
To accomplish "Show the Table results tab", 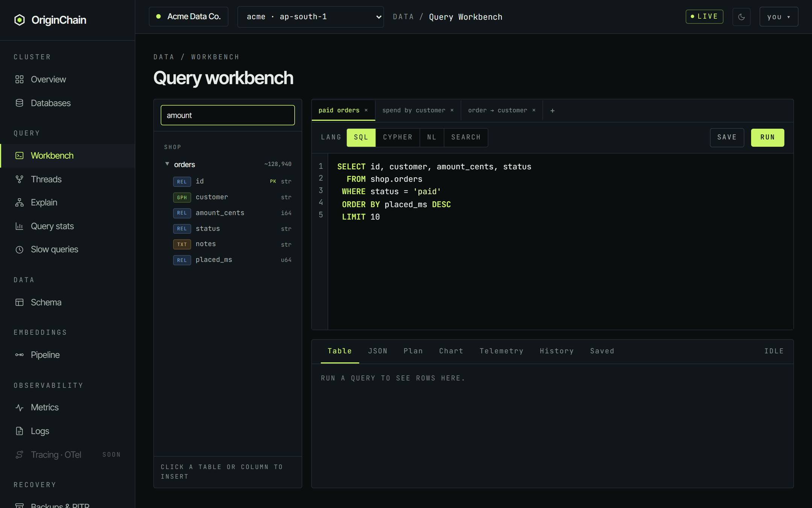I will (x=339, y=351).
